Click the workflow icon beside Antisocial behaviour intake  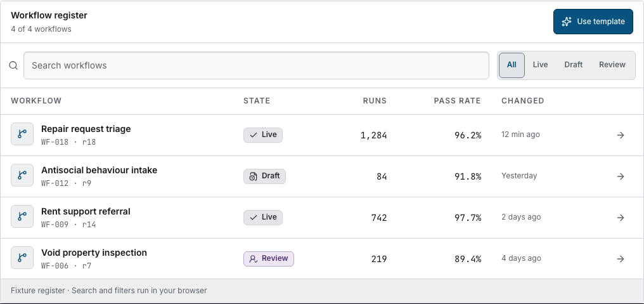coord(22,175)
